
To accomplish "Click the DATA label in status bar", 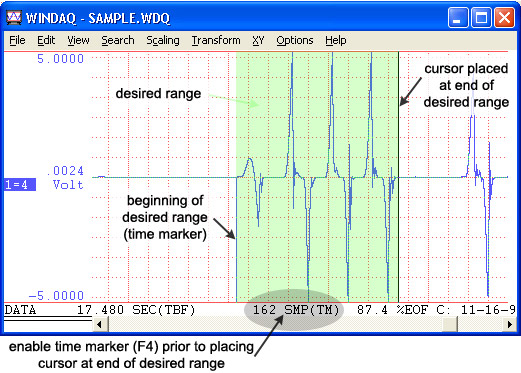I will [20, 310].
